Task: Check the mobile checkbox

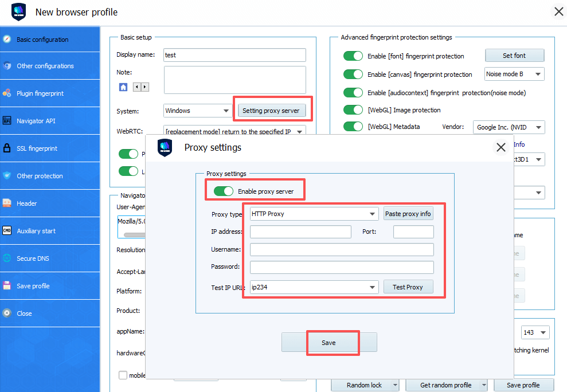Action: [x=123, y=375]
